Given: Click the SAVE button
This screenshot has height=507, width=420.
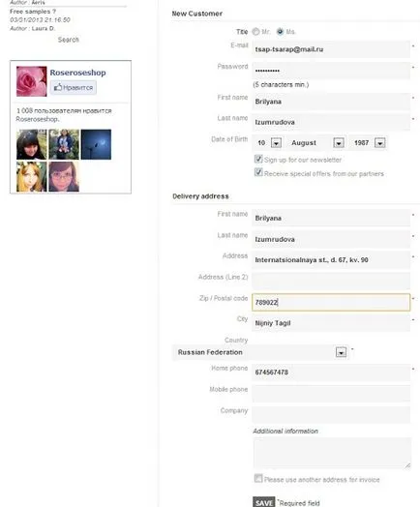Looking at the screenshot, I should (264, 502).
